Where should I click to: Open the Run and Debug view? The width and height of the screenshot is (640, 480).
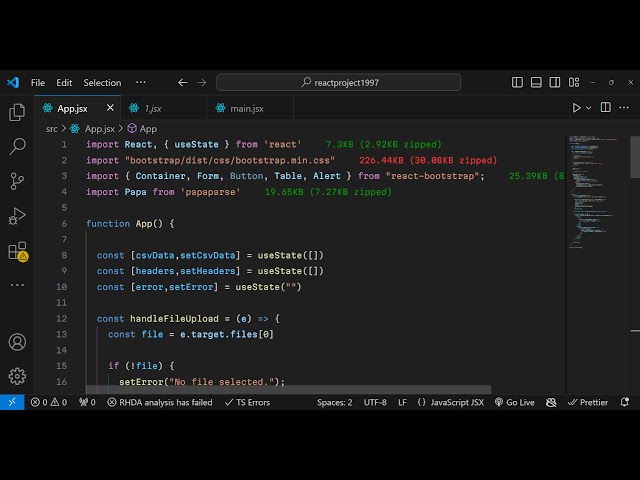tap(17, 216)
